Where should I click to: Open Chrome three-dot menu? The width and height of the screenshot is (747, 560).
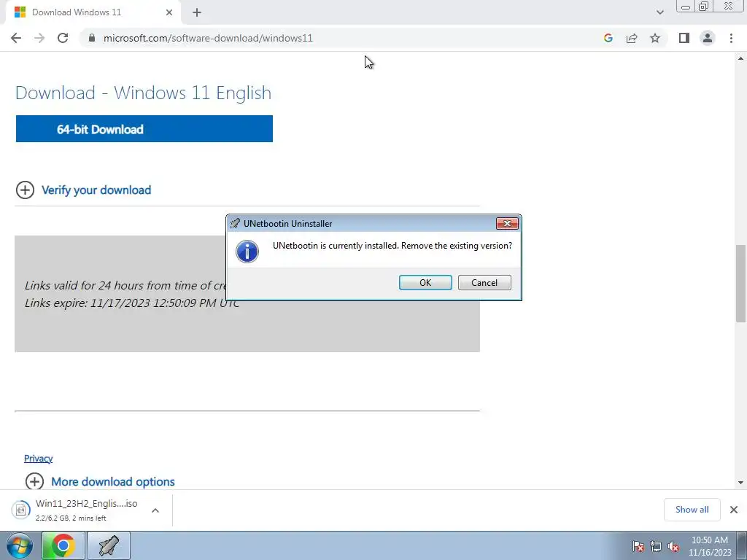[731, 38]
